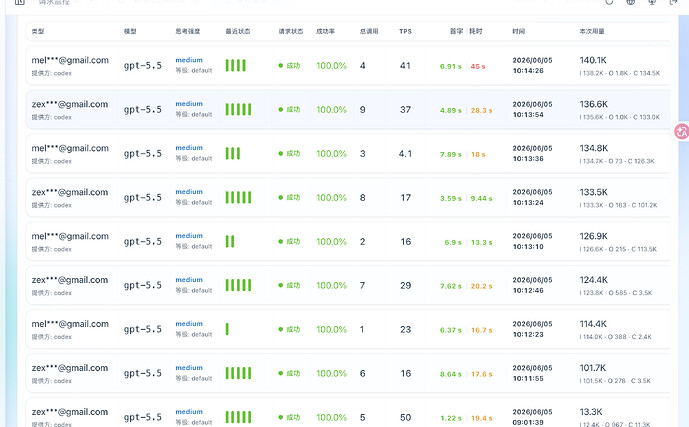
Task: Click TPS value 29
Action: tap(405, 286)
